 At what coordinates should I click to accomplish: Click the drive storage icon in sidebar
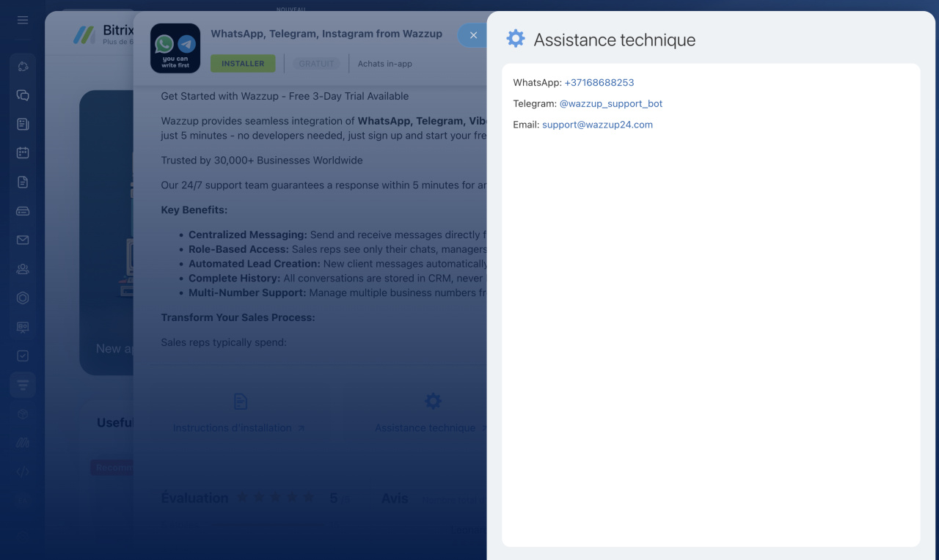(23, 211)
